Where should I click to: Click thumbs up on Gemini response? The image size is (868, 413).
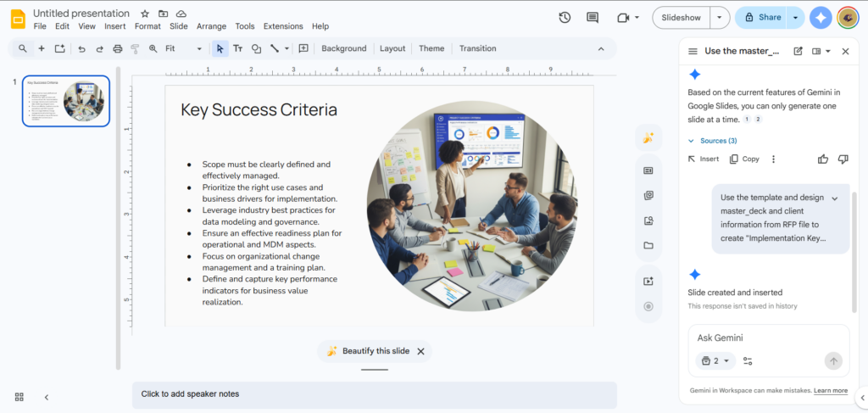click(x=822, y=159)
